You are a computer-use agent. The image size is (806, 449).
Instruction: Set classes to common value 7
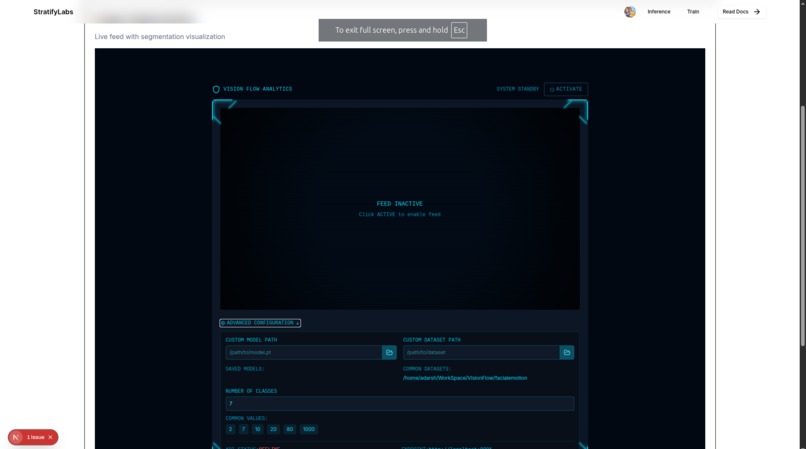pyautogui.click(x=244, y=429)
